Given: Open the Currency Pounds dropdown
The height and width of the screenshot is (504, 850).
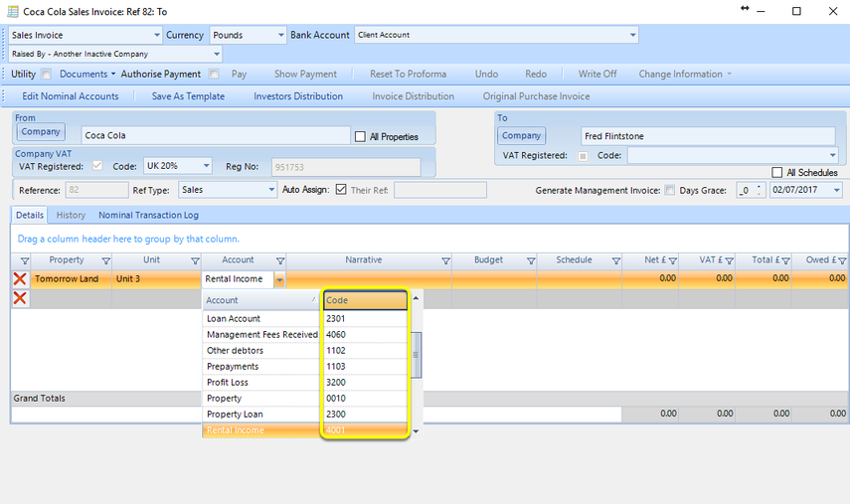Looking at the screenshot, I should coord(280,35).
